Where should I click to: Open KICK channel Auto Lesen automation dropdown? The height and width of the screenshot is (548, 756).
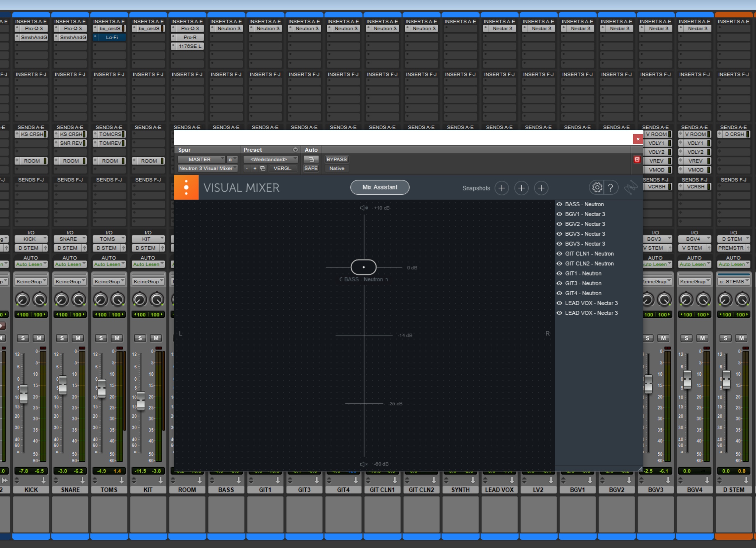tap(31, 264)
